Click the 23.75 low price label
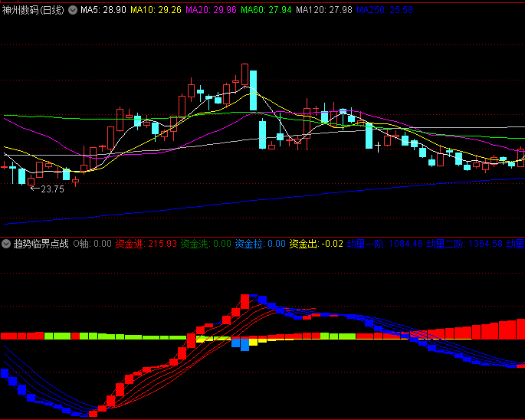This screenshot has width=525, height=420. pyautogui.click(x=52, y=189)
